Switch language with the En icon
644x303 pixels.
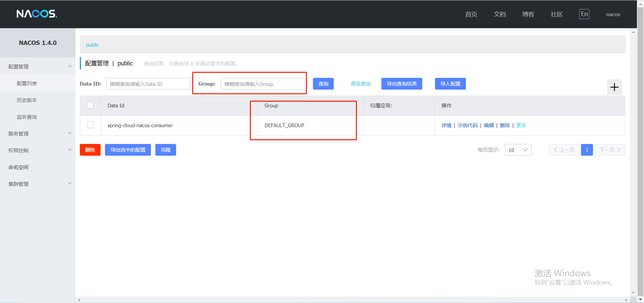coord(584,14)
